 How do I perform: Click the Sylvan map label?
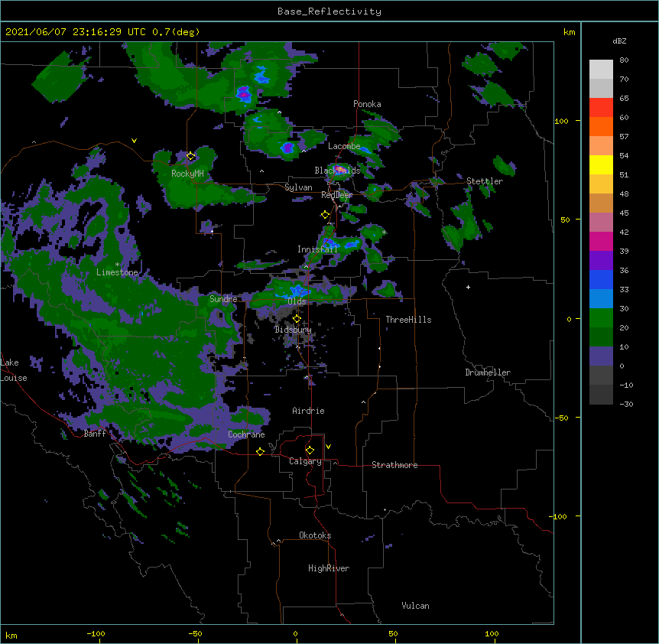(x=298, y=187)
